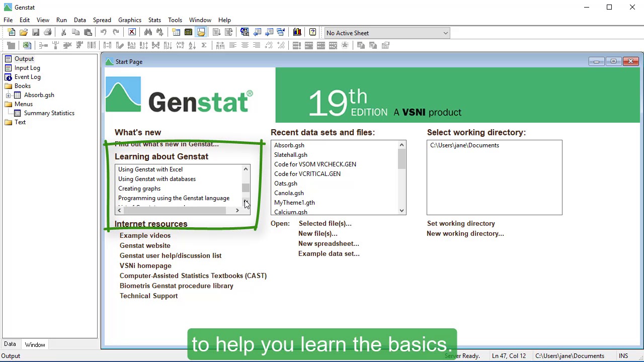This screenshot has width=644, height=362.
Task: Click Set working directory
Action: coord(461,223)
